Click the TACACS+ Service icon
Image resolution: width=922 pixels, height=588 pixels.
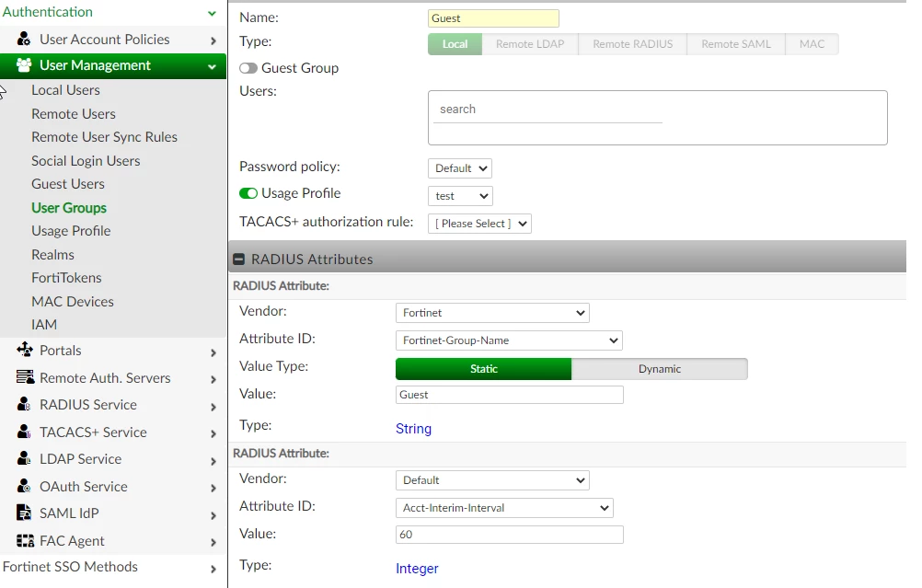[x=24, y=432]
